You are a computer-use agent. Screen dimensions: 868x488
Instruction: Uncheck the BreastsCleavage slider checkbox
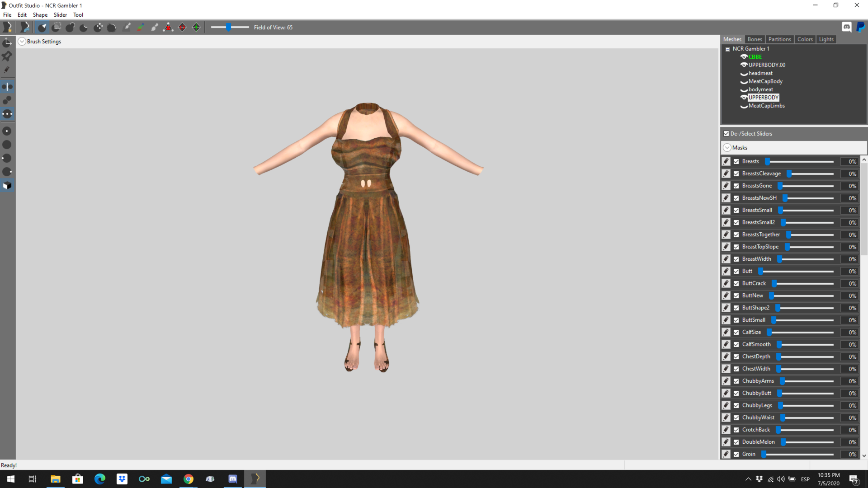point(736,174)
